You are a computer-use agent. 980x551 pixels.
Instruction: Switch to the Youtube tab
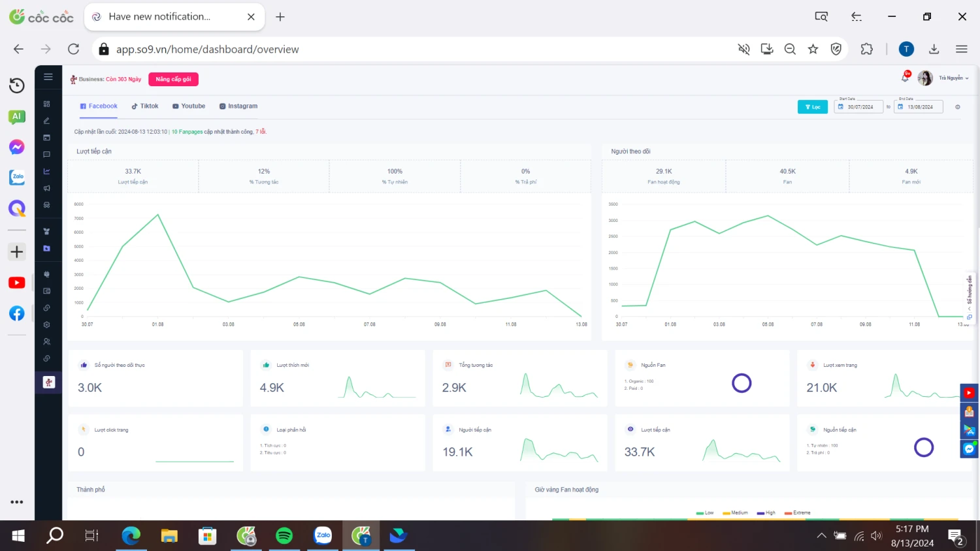(x=189, y=106)
